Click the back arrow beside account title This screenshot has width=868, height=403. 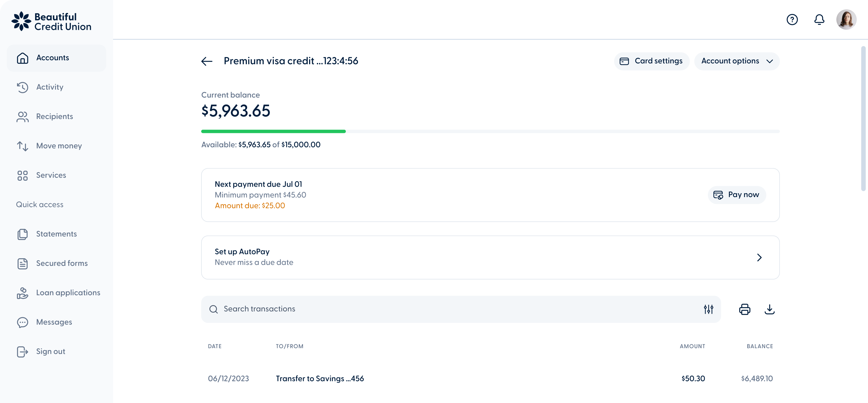[x=207, y=61]
